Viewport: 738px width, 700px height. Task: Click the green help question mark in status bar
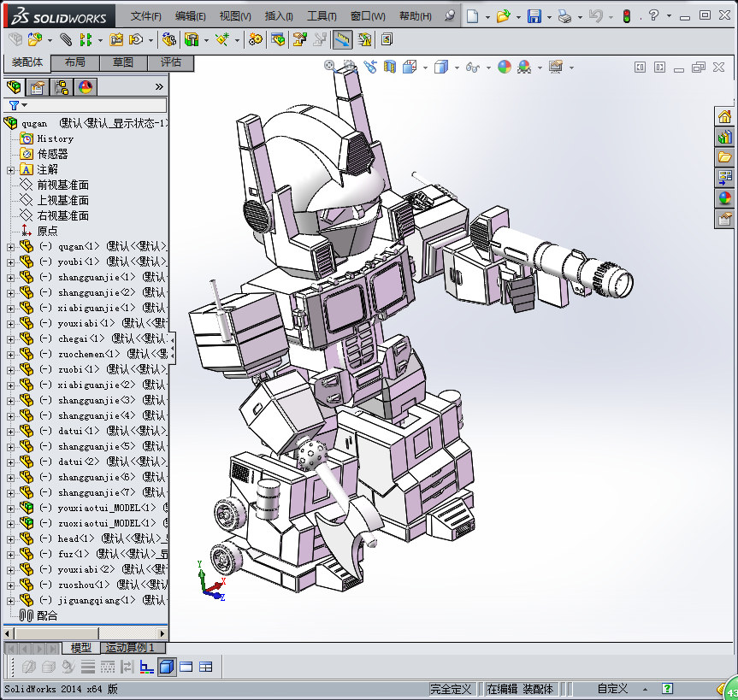coord(667,689)
